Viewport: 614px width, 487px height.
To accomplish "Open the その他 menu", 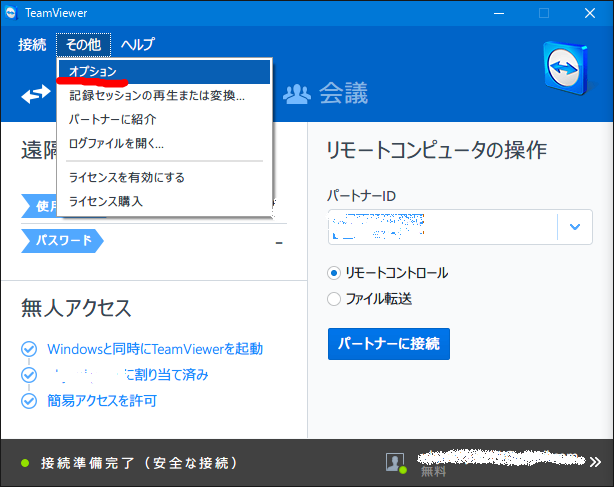I will [x=83, y=45].
